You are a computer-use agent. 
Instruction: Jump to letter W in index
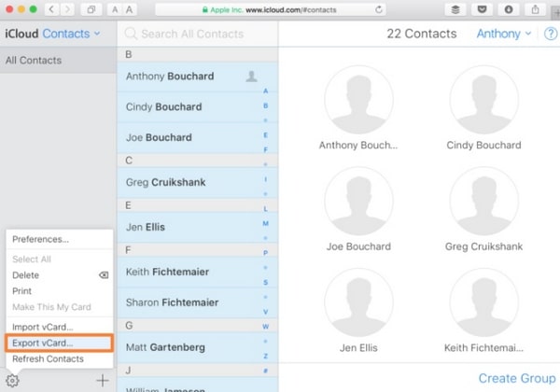coord(265,327)
